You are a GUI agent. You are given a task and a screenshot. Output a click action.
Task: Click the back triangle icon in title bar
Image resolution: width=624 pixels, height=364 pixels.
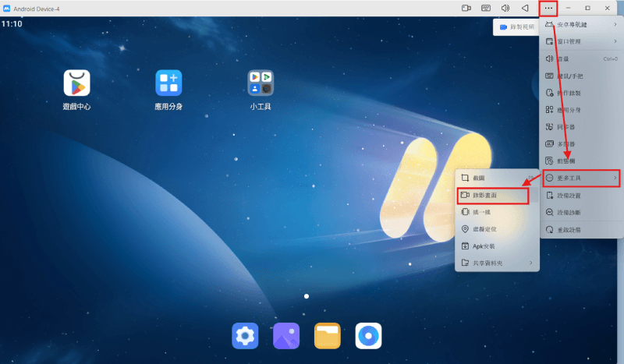click(x=525, y=8)
